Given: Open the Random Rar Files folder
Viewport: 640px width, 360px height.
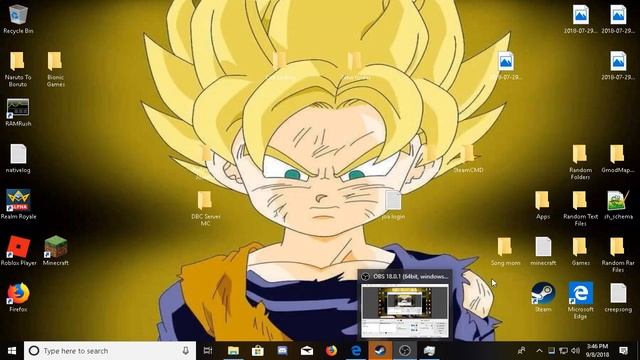Looking at the screenshot, I should (618, 255).
